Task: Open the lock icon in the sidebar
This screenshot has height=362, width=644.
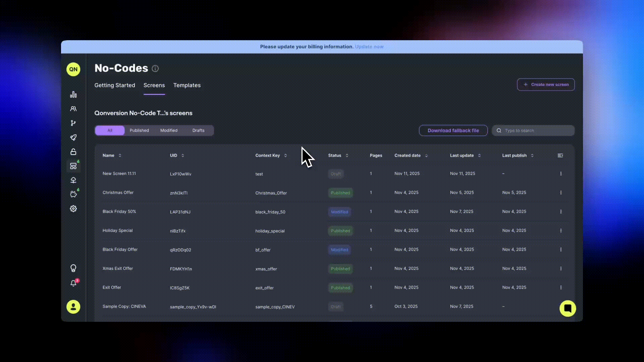Action: coord(73,152)
